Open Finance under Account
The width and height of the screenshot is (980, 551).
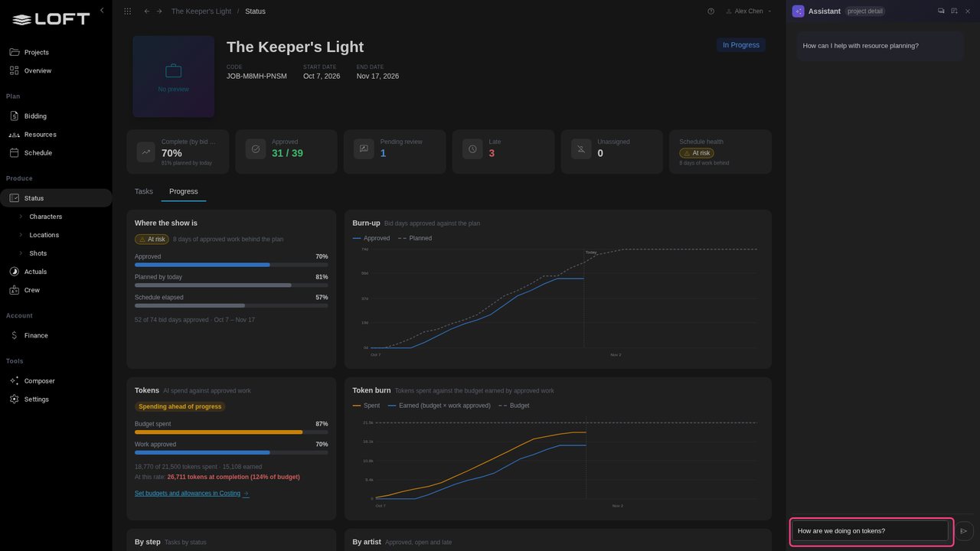click(x=56, y=335)
